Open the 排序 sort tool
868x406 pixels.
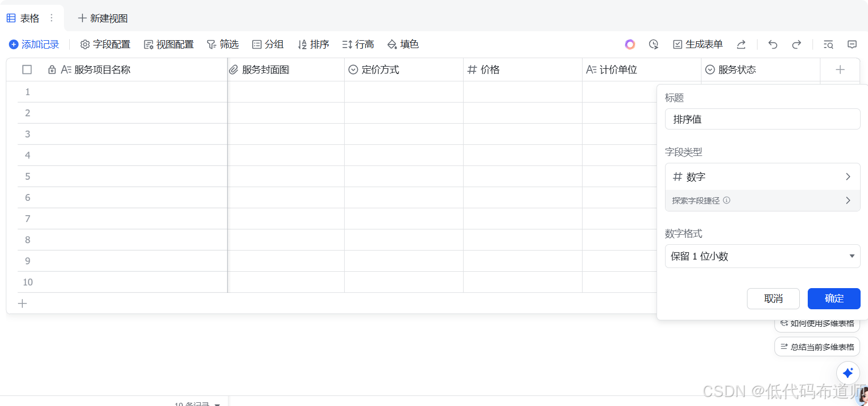[313, 44]
